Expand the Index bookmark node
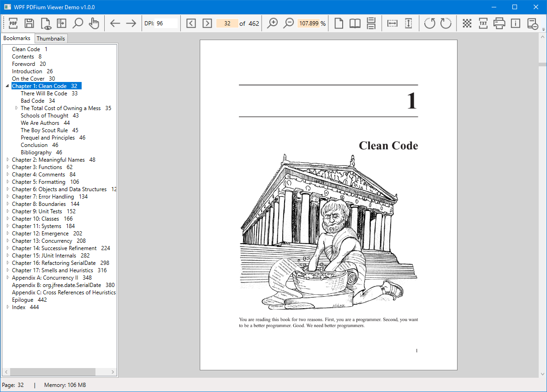This screenshot has height=392, width=547. tap(8, 307)
